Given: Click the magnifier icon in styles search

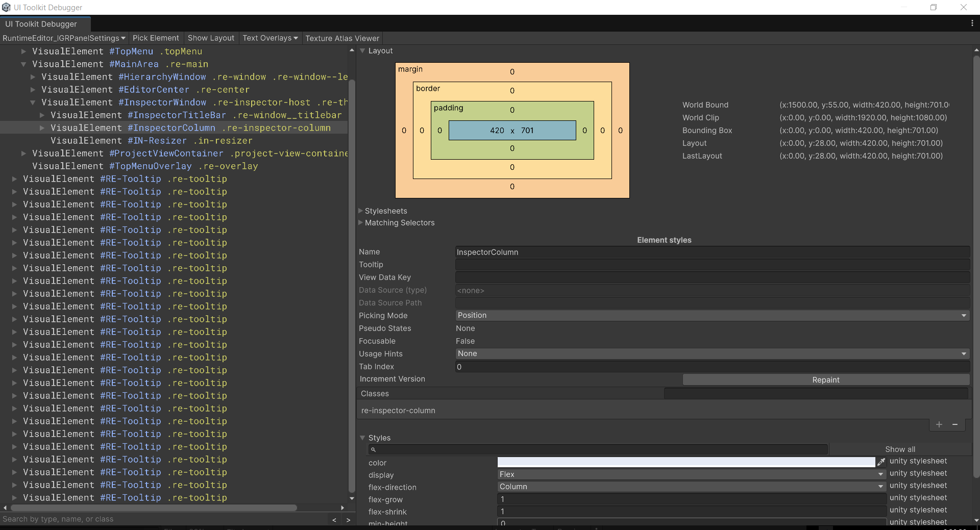Looking at the screenshot, I should click(x=373, y=449).
